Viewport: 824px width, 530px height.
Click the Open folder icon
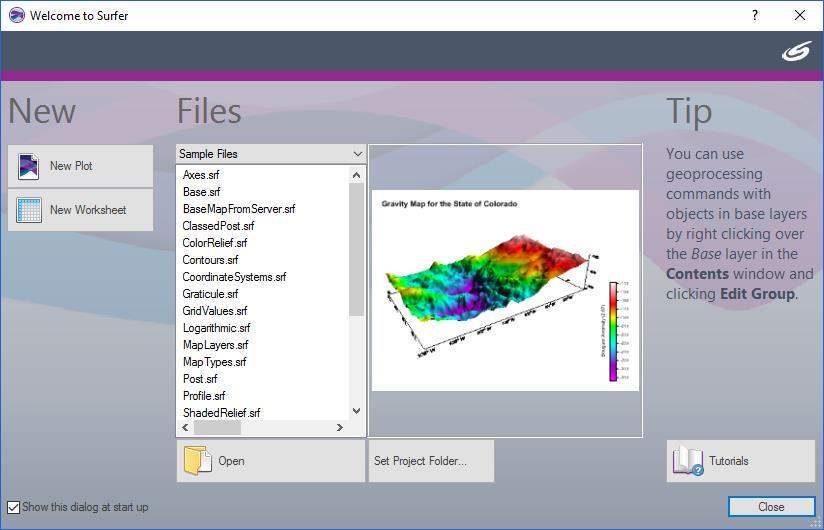(198, 461)
